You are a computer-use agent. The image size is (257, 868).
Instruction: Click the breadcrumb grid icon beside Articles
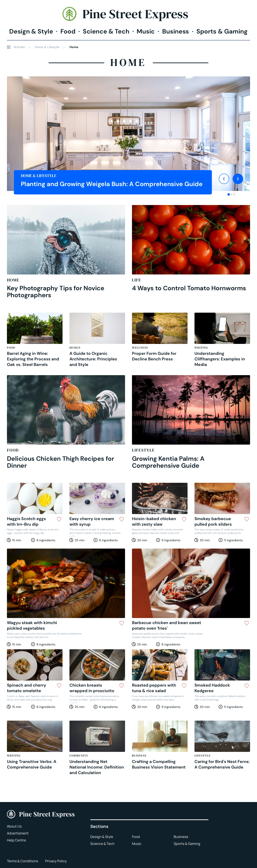(9, 47)
